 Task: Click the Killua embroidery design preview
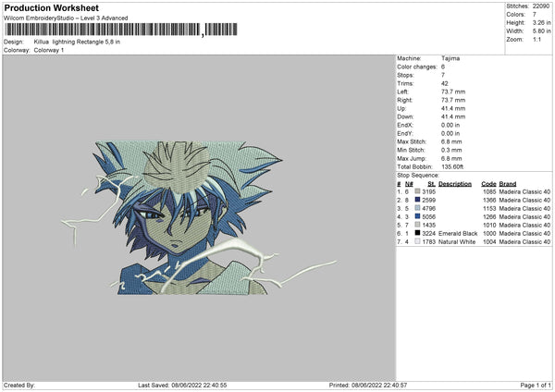click(199, 217)
